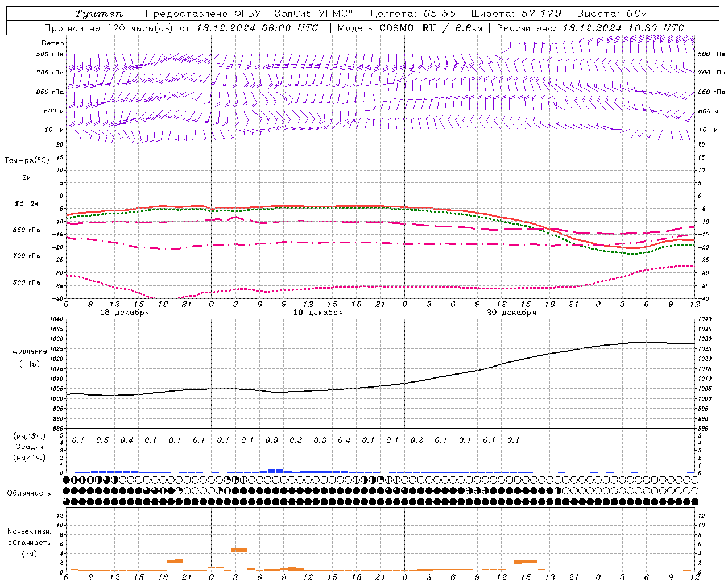The width and height of the screenshot is (728, 582).
Task: Click the '(км)' convective height unit label
Action: [30, 554]
